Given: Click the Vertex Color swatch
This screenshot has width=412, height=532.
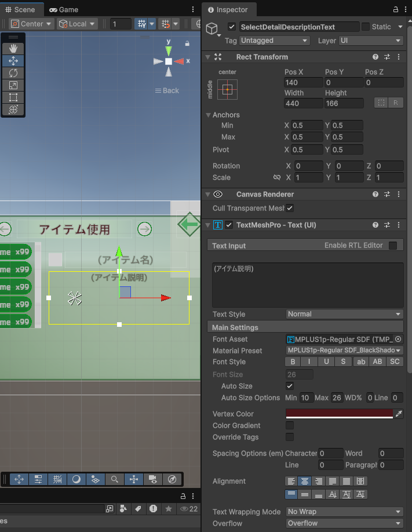Looking at the screenshot, I should click(x=338, y=414).
